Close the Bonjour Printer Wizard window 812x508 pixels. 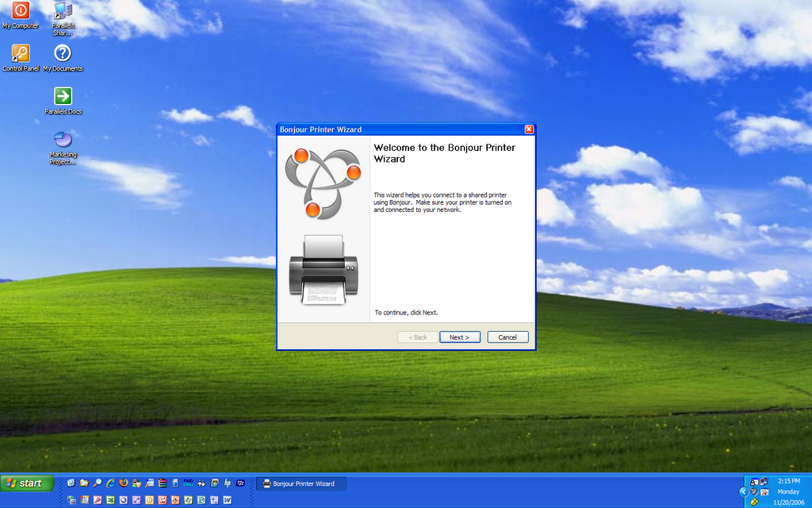(529, 129)
